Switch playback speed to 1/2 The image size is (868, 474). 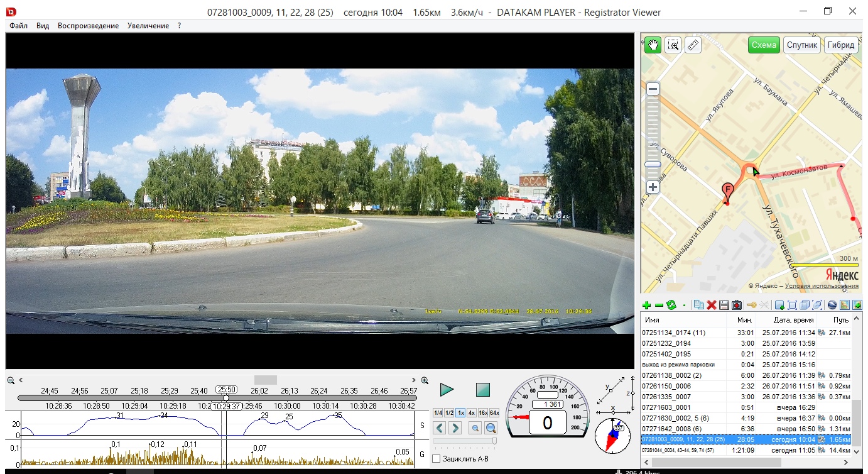[449, 413]
